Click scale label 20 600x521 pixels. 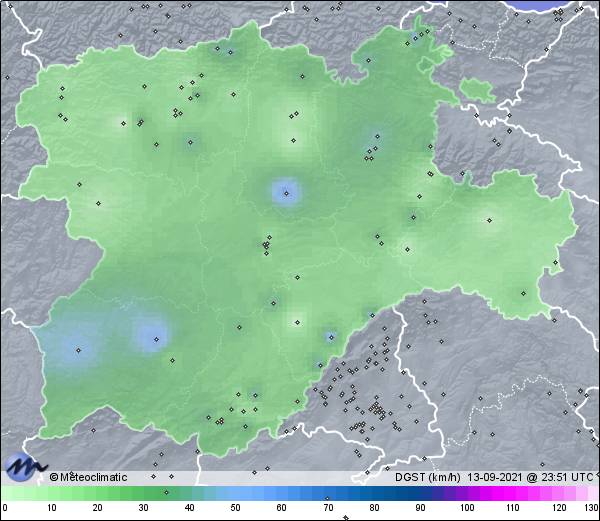click(98, 508)
